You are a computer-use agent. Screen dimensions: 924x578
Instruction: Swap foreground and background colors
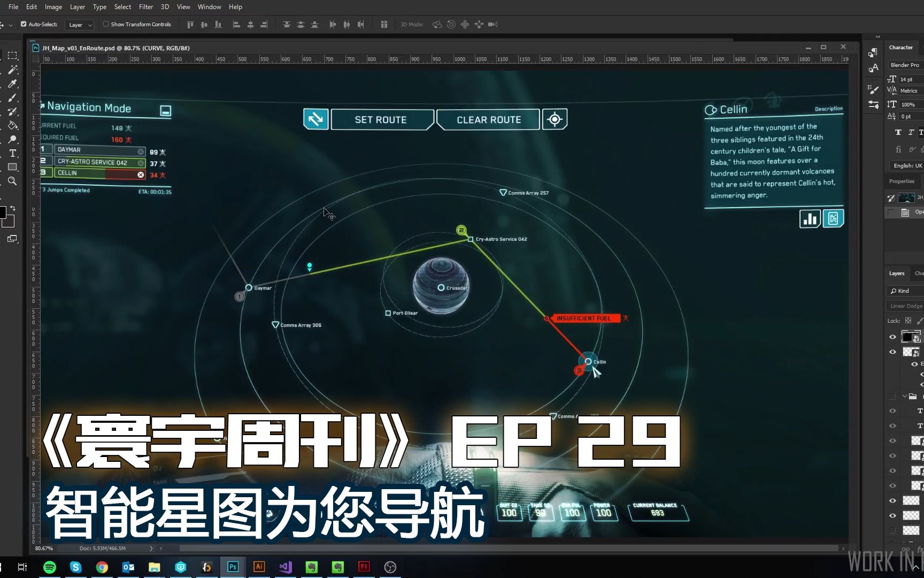click(x=13, y=208)
